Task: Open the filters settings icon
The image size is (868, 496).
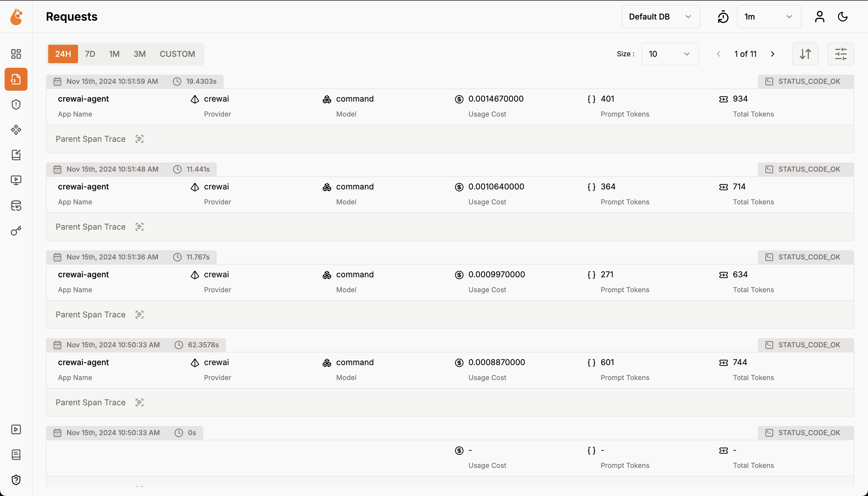Action: 840,54
